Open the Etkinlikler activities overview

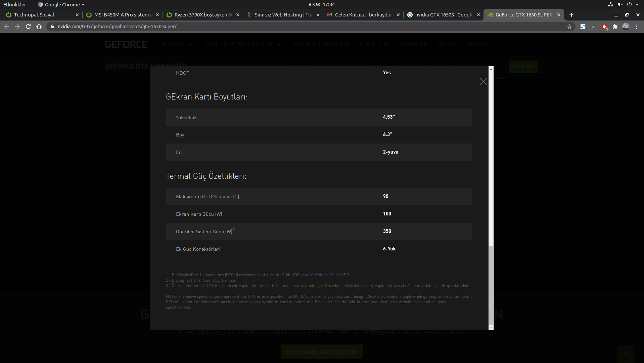(15, 4)
